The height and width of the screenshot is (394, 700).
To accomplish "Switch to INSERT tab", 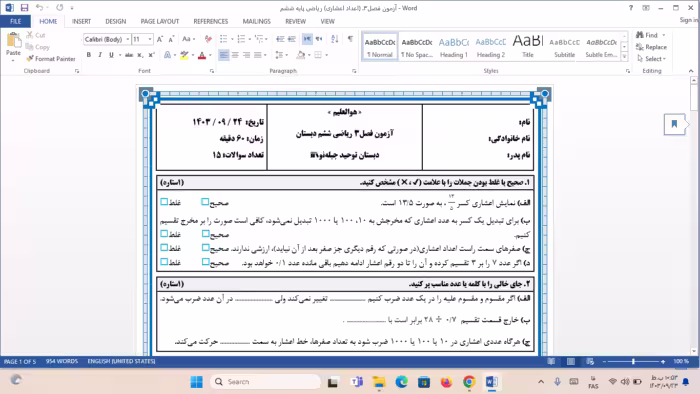I will [x=81, y=21].
